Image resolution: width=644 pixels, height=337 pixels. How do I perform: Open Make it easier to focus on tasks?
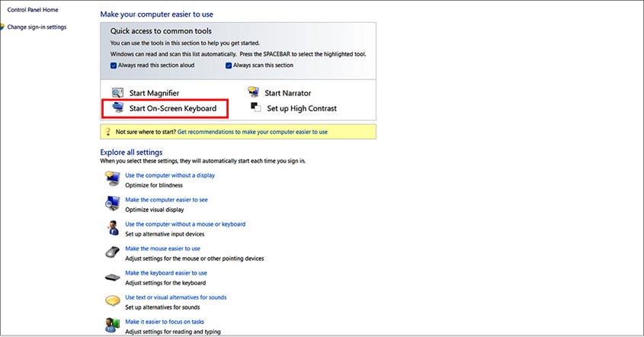(x=165, y=322)
